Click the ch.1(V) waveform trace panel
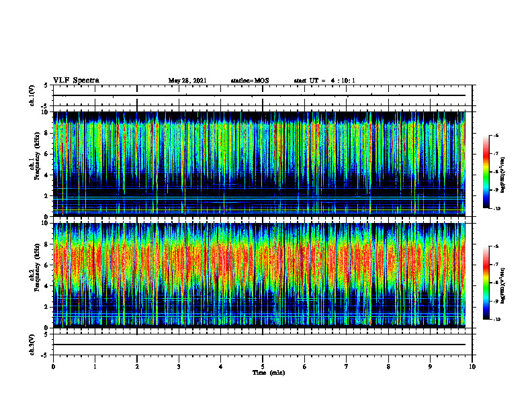Image resolution: width=532 pixels, height=411 pixels. click(263, 95)
